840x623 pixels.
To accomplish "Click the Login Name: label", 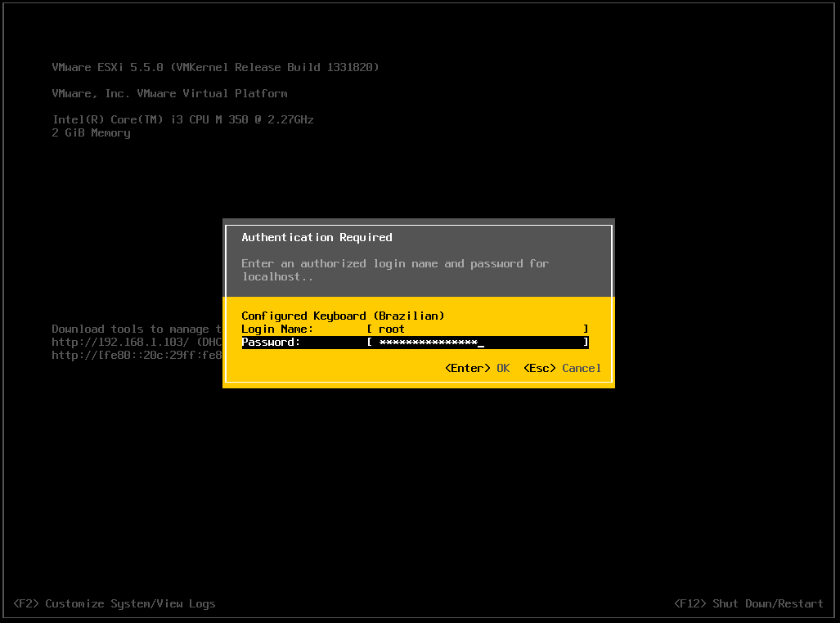I will (x=277, y=329).
